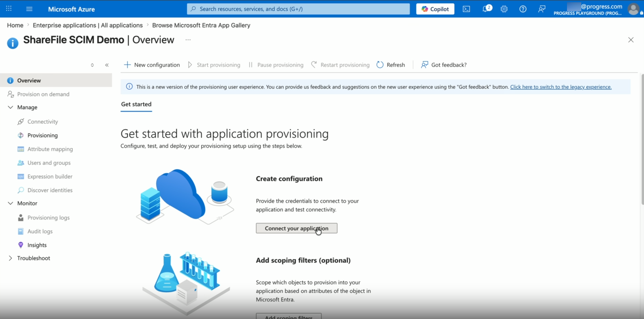Click the page vertical scrollbar
This screenshot has width=644, height=319.
point(642,139)
